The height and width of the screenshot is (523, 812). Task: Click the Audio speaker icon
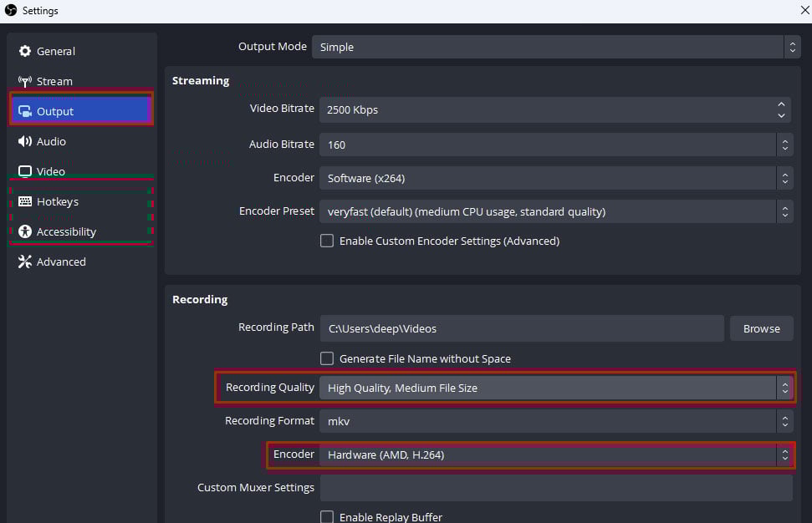coord(25,142)
